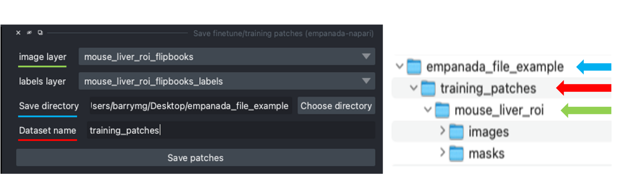Click the empanada_file_example folder icon

414,67
